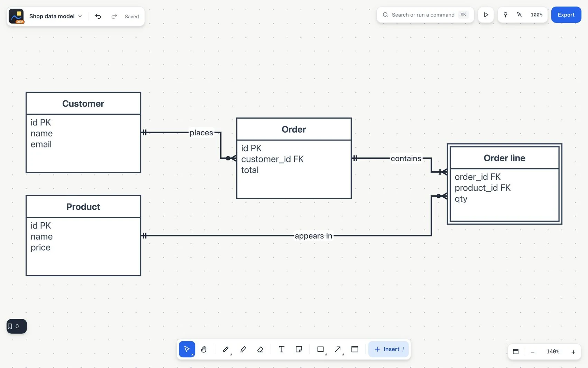Image resolution: width=588 pixels, height=368 pixels.
Task: Open the Shop data model title dropdown
Action: pyautogui.click(x=55, y=16)
